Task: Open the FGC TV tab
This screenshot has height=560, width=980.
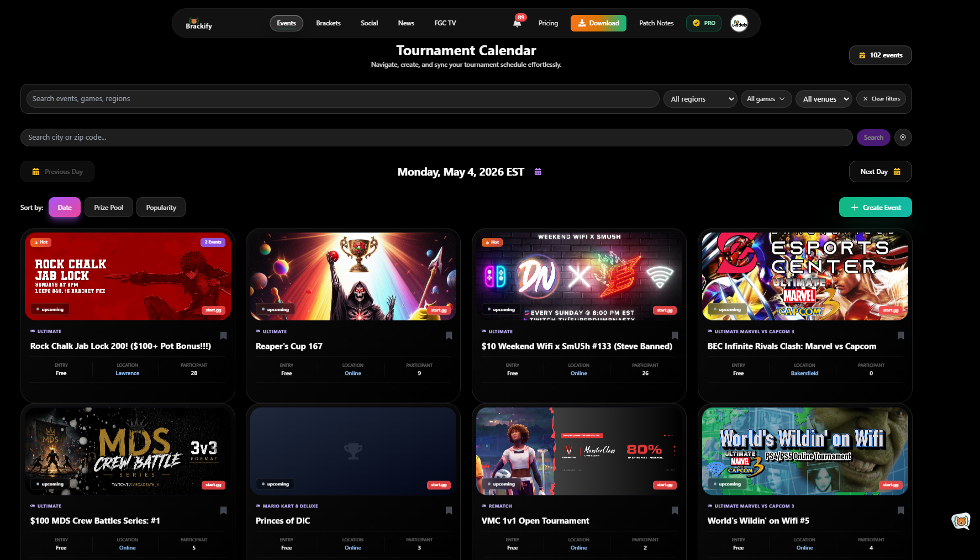Action: [x=445, y=23]
